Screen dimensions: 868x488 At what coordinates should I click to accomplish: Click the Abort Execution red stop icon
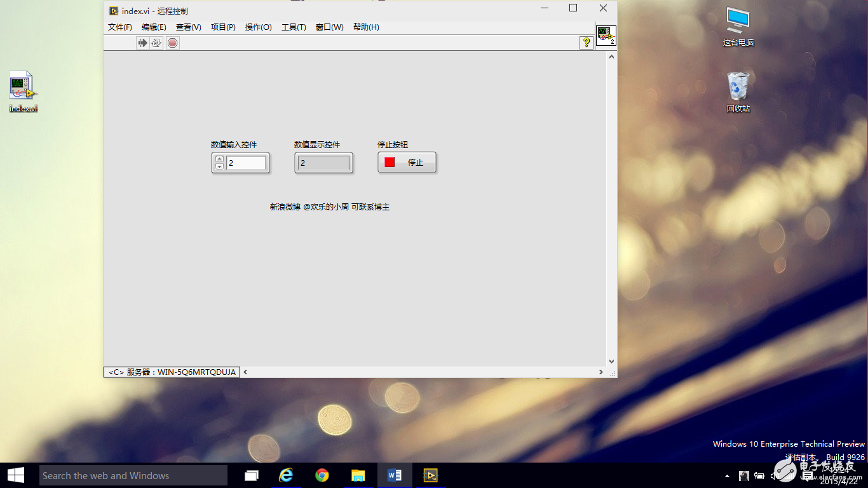[x=173, y=43]
